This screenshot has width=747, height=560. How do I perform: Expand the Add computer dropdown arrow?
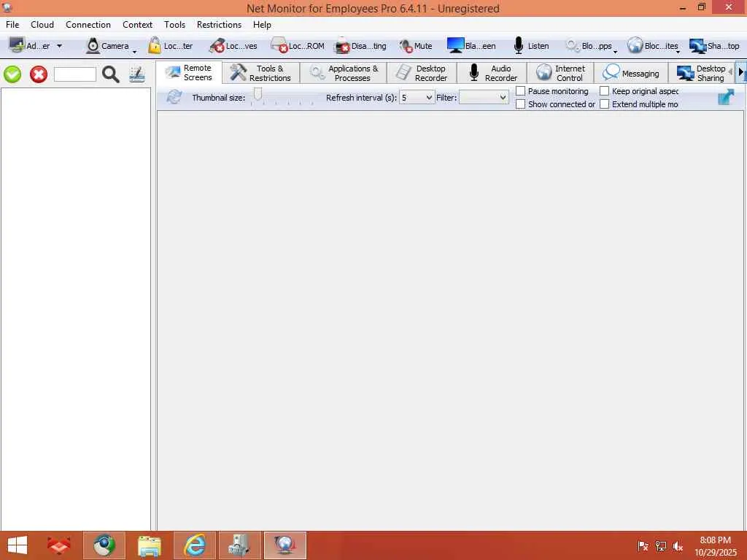pos(60,46)
